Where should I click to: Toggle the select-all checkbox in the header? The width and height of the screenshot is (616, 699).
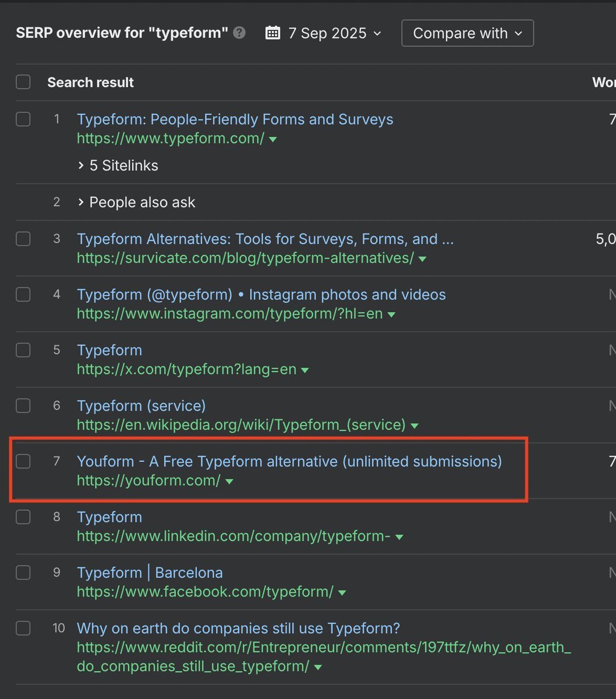[23, 82]
